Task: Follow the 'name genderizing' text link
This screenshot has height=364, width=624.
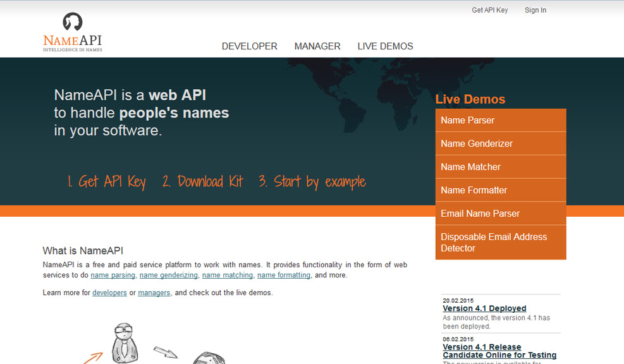Action: click(x=168, y=275)
